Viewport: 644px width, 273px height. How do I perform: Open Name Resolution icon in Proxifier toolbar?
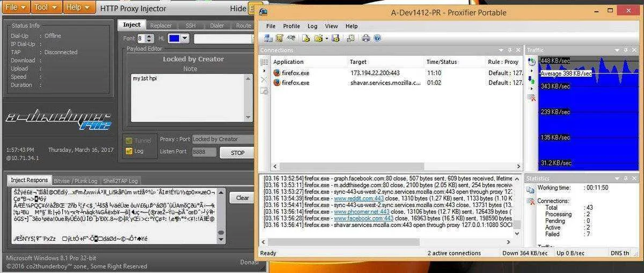(x=291, y=38)
